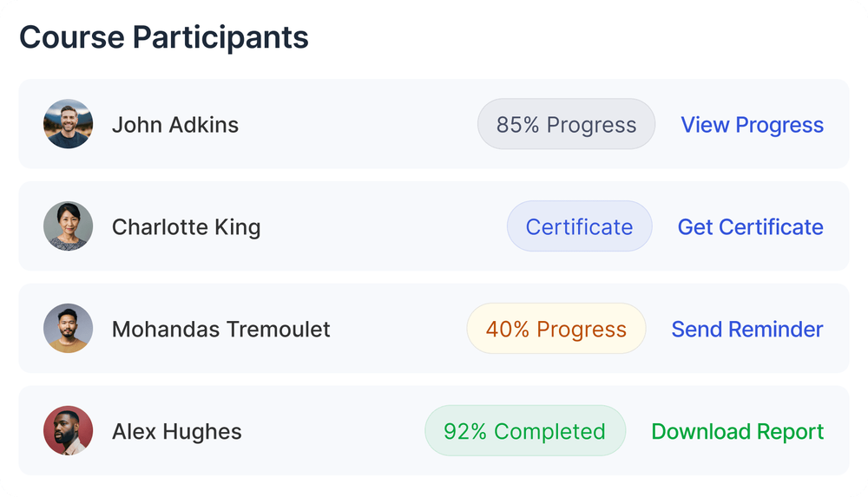868x497 pixels.
Task: Select the Mohandas Tremoulet name label
Action: pyautogui.click(x=220, y=330)
